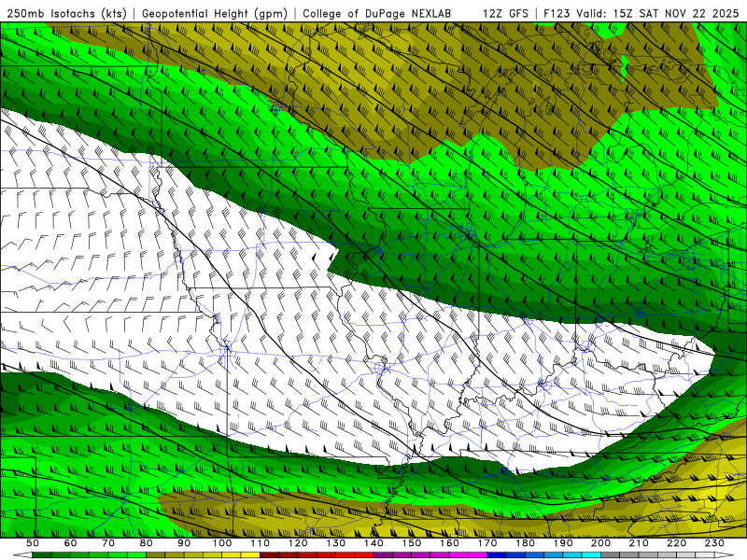This screenshot has width=747, height=560.
Task: Click the 180 kt label on color scale
Action: pos(525,543)
